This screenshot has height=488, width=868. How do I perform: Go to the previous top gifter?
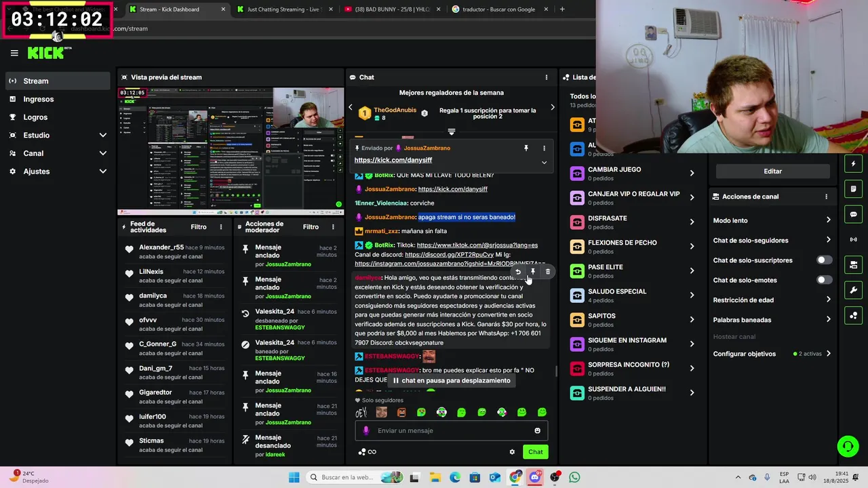351,107
